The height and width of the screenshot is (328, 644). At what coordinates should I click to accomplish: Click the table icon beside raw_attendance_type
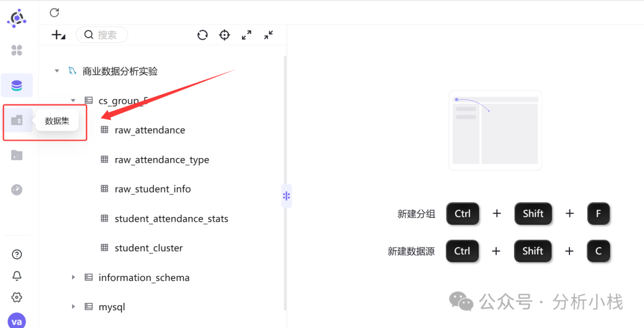(105, 159)
